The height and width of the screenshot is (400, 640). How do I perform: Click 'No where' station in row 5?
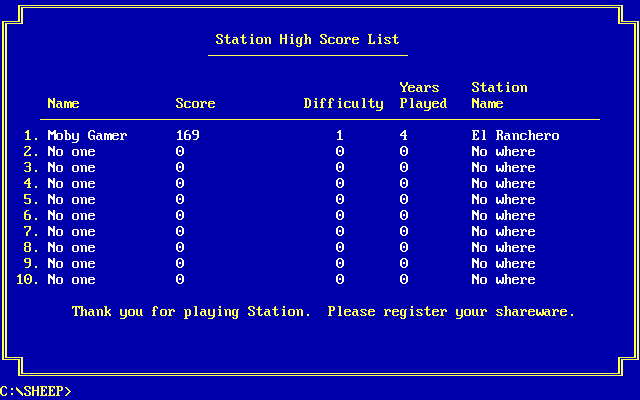click(503, 199)
